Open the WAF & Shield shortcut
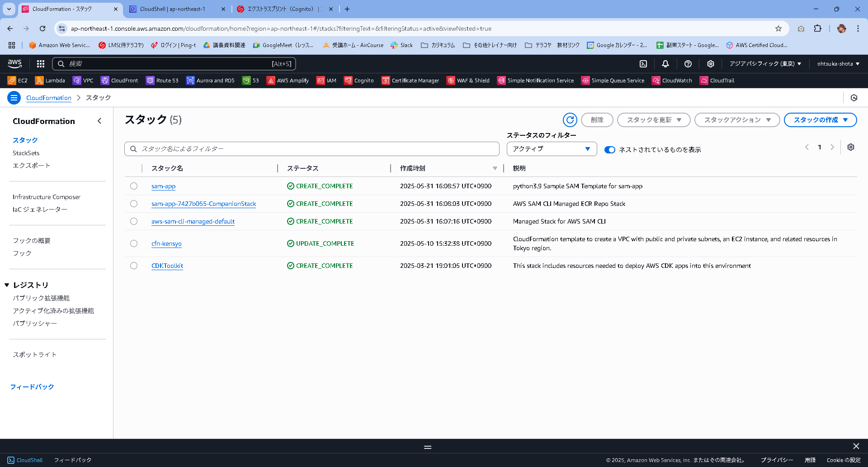The image size is (868, 467). tap(468, 81)
